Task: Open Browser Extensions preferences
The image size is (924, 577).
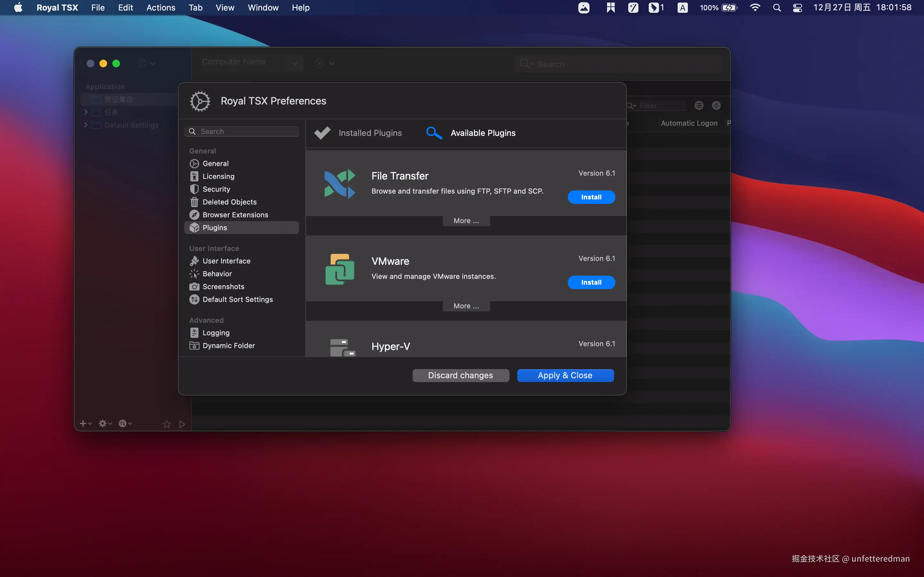Action: click(x=235, y=215)
